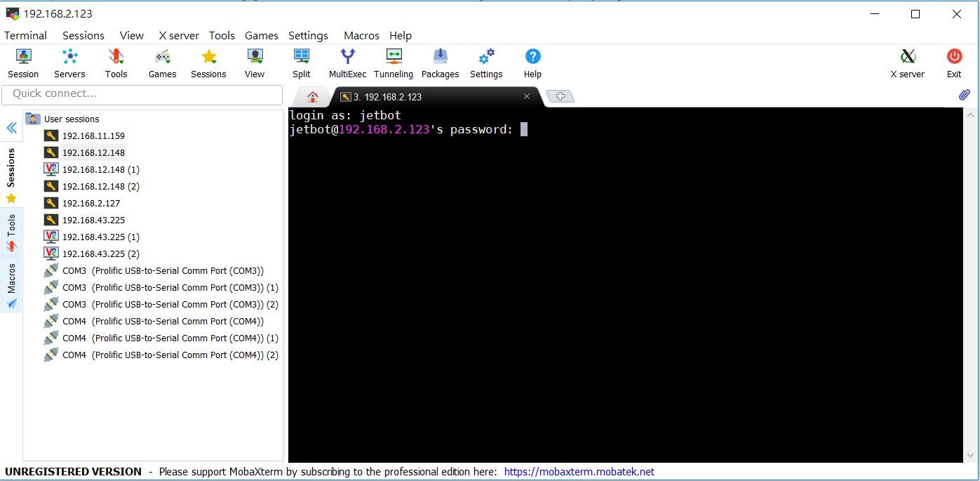The width and height of the screenshot is (980, 481).
Task: Select COM4 serial session (2)
Action: click(x=161, y=355)
